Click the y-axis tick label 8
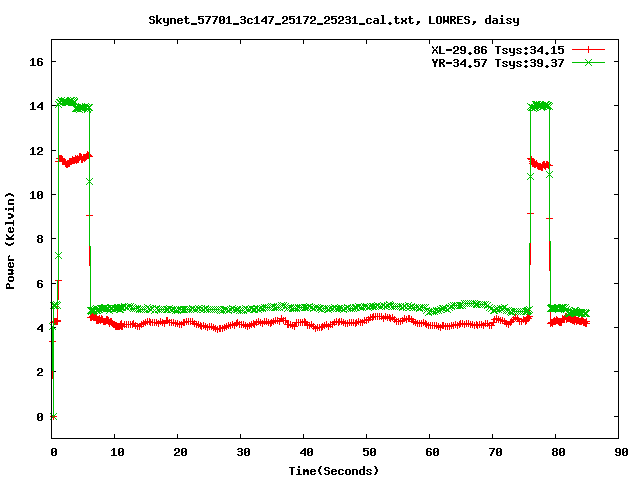The width and height of the screenshot is (640, 480). coord(40,239)
